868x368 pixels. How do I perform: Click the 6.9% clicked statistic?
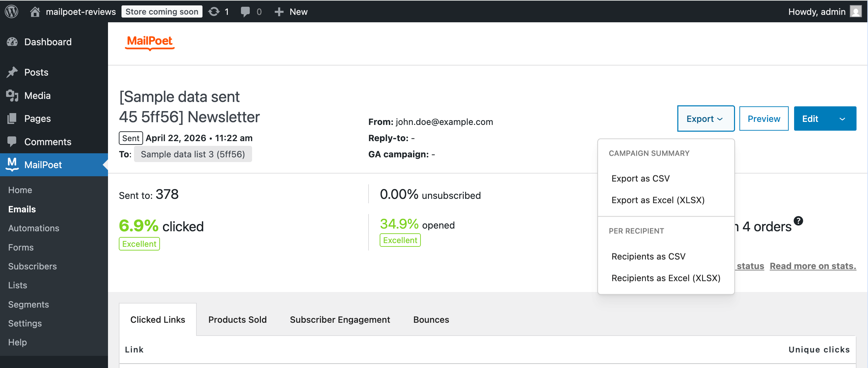161,226
